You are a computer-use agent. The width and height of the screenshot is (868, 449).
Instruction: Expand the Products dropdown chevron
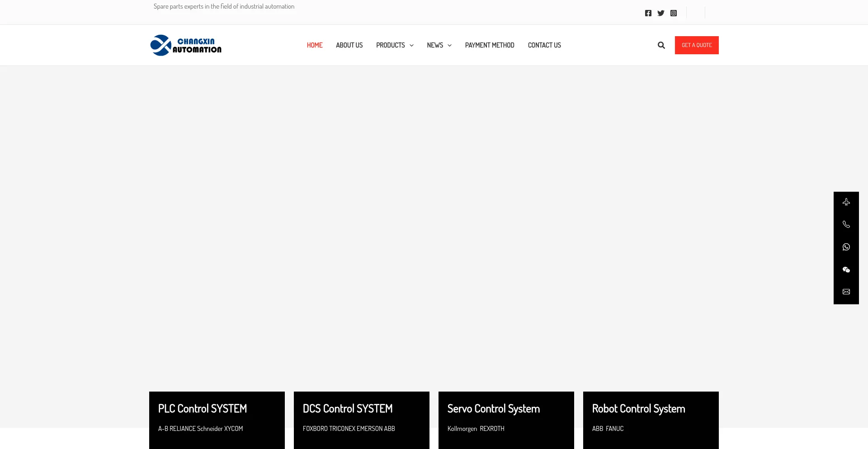tap(411, 46)
